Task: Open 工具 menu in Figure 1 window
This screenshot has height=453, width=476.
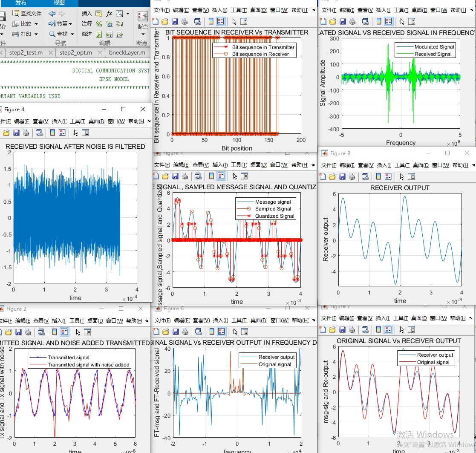Action: coord(239,165)
